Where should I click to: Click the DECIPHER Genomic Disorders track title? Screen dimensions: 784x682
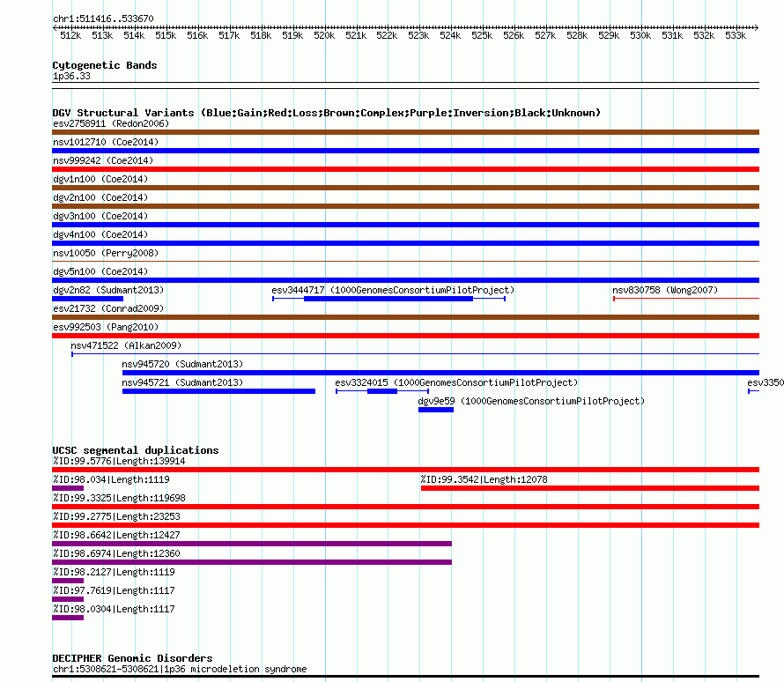click(132, 658)
